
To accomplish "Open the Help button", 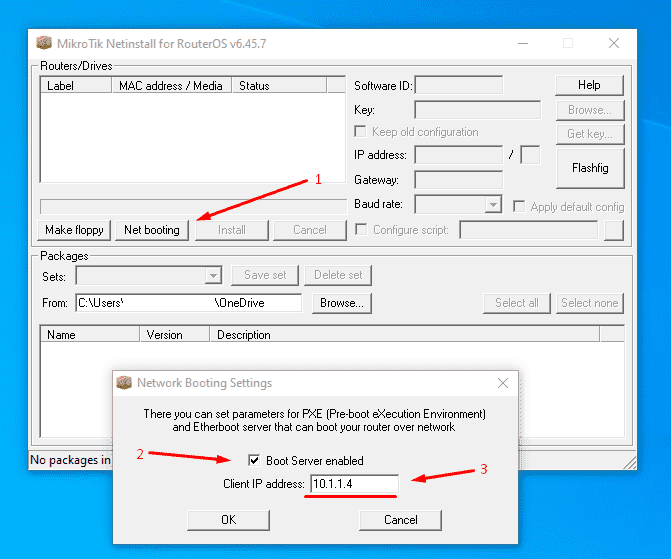I will tap(589, 85).
